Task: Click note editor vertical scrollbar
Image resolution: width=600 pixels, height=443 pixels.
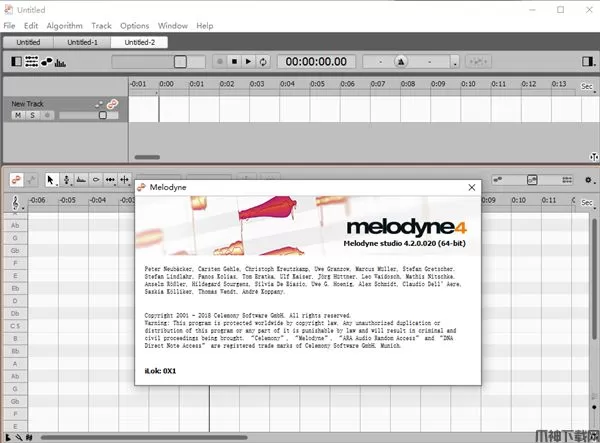Action: point(594,279)
